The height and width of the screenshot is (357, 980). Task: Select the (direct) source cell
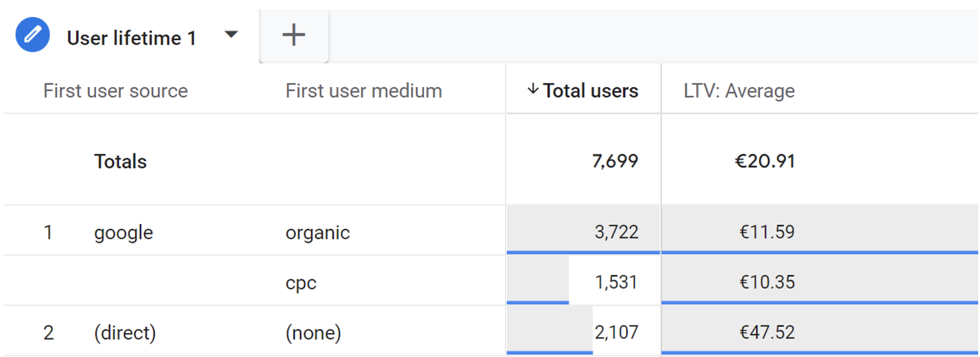(125, 333)
